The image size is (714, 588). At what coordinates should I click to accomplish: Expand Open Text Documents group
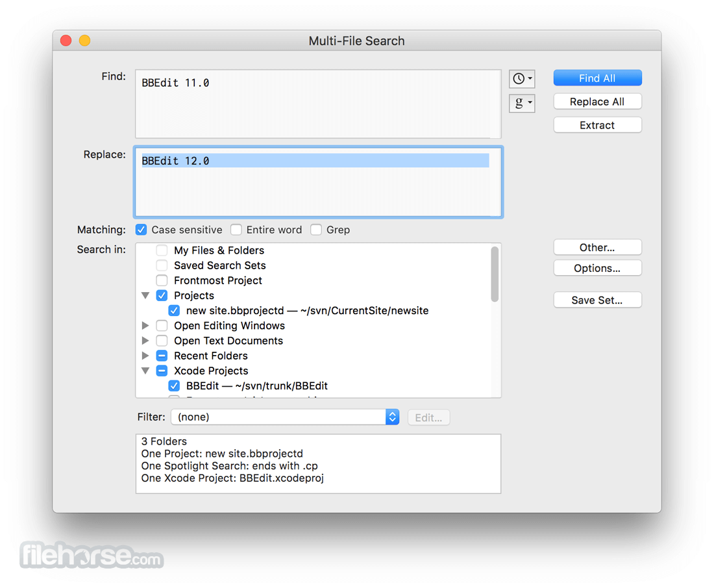click(x=145, y=341)
